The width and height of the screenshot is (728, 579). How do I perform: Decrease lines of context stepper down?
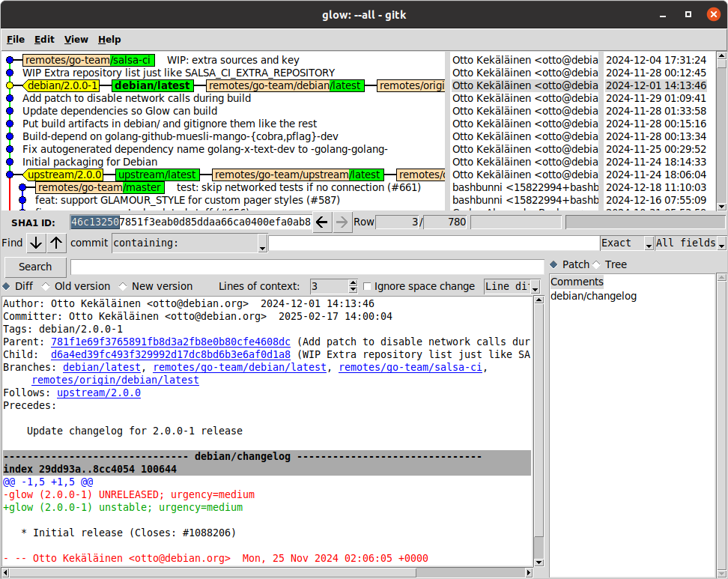353,290
